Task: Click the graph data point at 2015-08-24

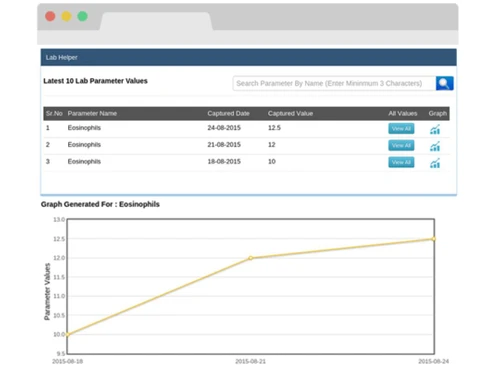Action: [x=434, y=239]
